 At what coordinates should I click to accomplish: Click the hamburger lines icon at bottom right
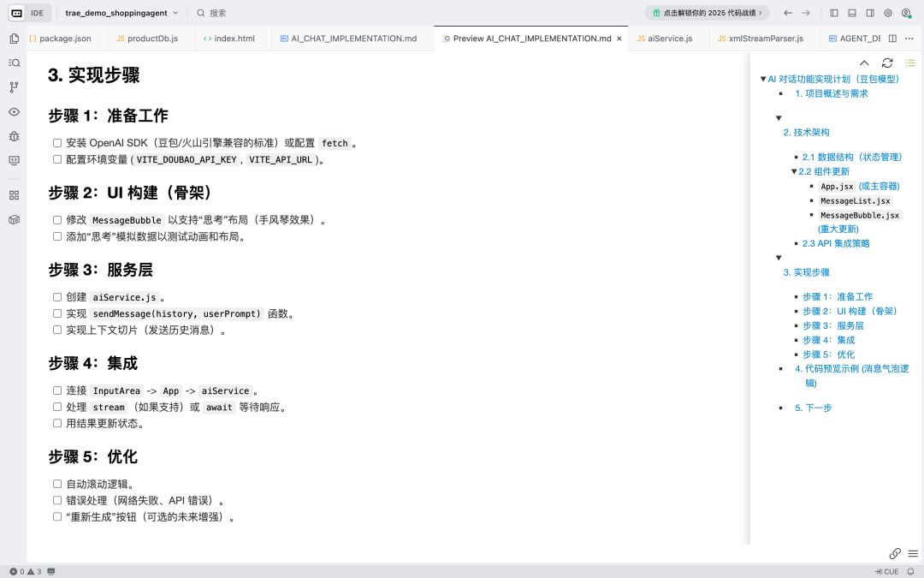click(913, 553)
